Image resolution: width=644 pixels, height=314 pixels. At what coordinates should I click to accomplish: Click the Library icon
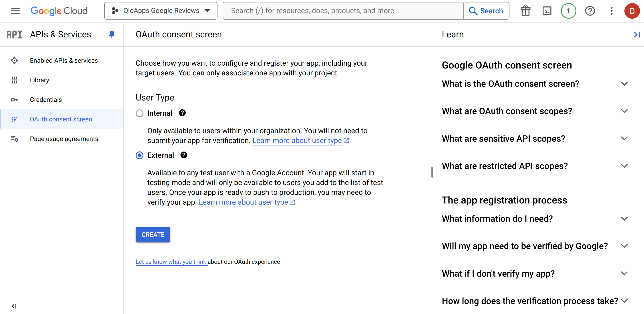(14, 80)
